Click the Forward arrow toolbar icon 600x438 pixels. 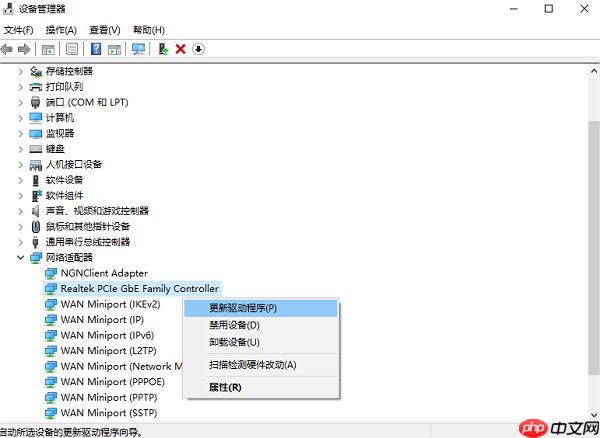click(24, 49)
